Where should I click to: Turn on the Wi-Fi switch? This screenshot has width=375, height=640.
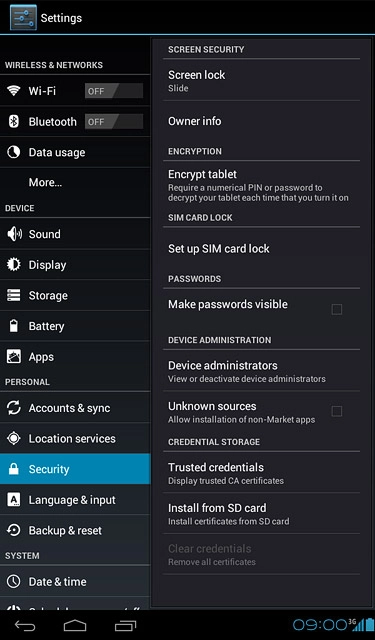(x=114, y=91)
